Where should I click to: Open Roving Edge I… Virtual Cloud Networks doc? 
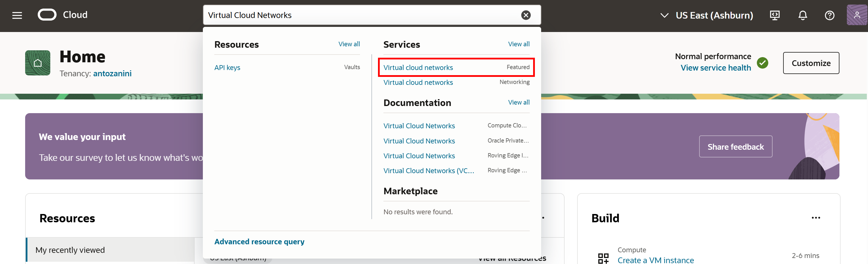tap(419, 156)
